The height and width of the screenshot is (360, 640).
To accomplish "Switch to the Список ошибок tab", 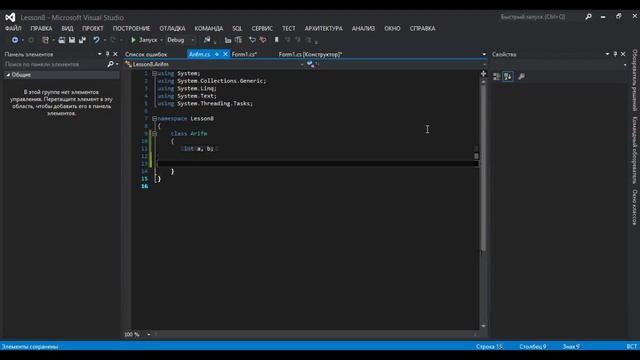I will pyautogui.click(x=146, y=54).
